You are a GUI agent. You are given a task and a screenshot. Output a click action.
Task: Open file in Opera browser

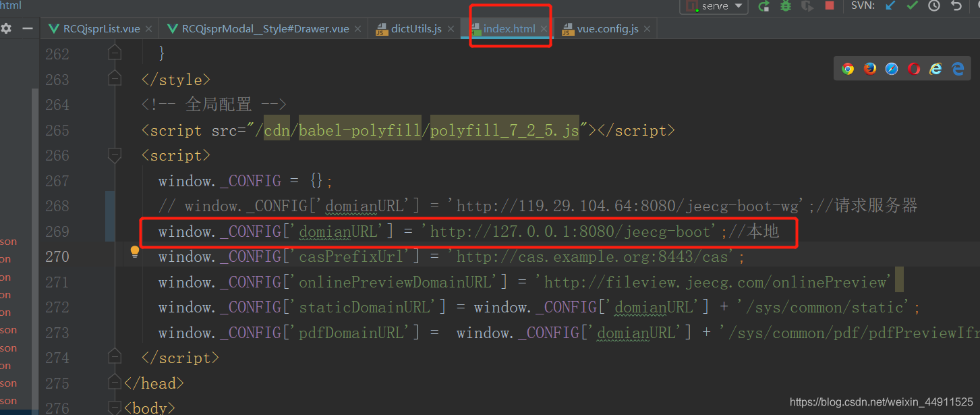(914, 68)
